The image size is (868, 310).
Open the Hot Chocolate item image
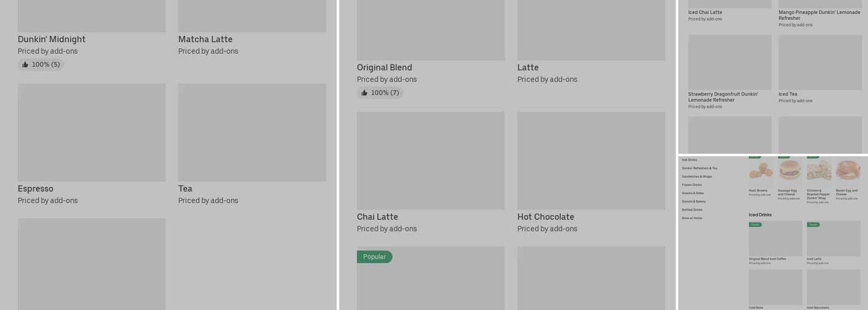click(591, 161)
